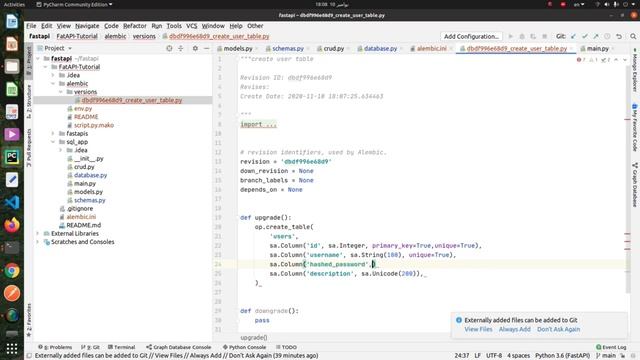Open the Python Console tool window

point(244,347)
